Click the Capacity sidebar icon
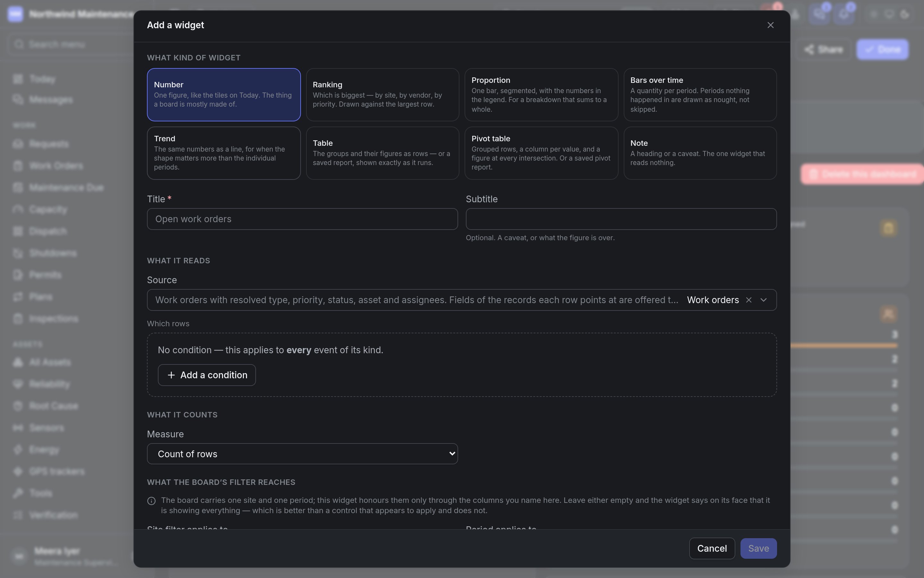The width and height of the screenshot is (924, 578). 18,209
